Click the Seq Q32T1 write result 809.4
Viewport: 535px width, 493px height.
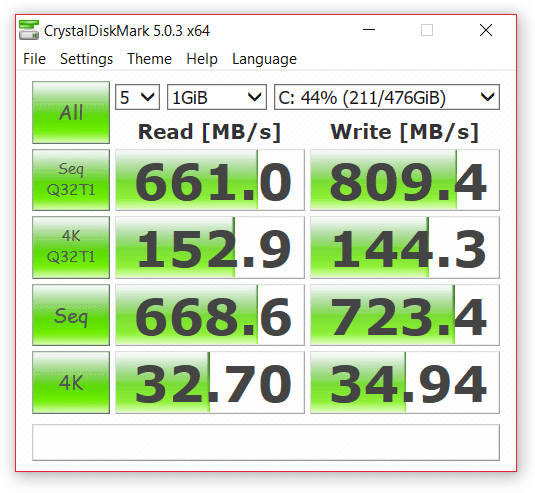(405, 180)
